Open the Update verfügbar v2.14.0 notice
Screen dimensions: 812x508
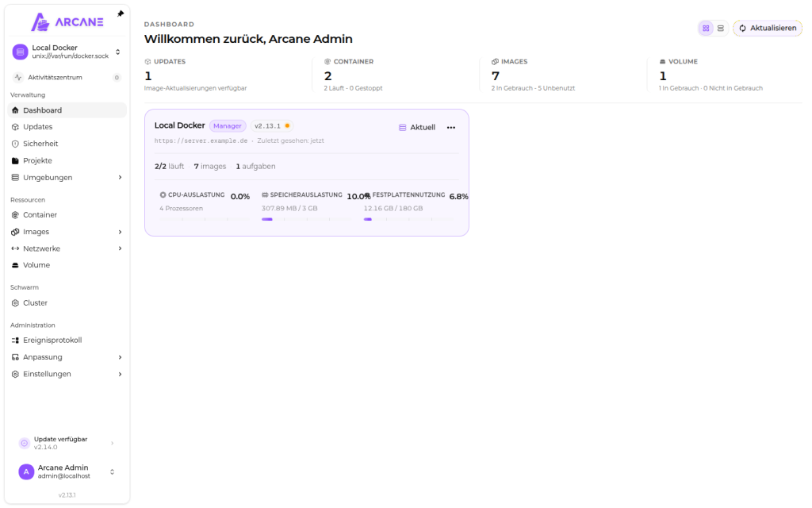[67, 443]
